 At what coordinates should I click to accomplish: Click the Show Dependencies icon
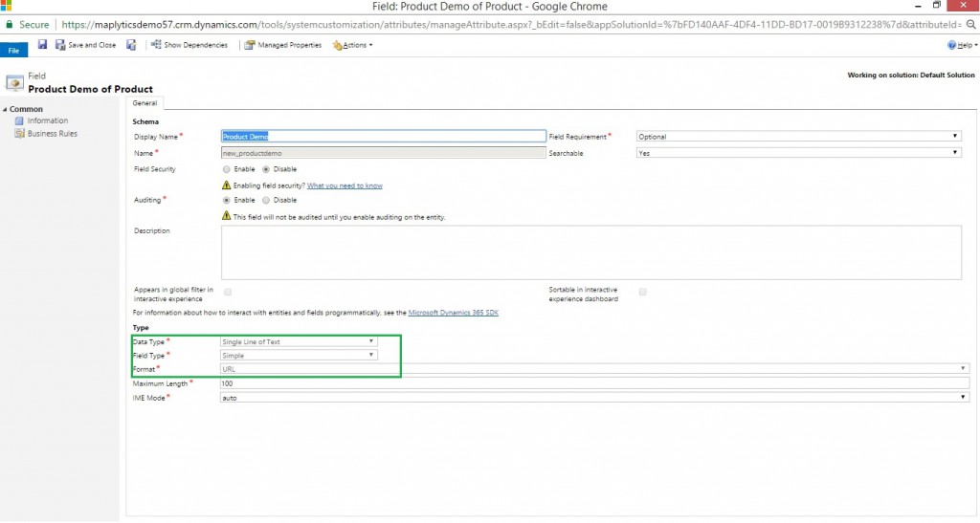[156, 44]
